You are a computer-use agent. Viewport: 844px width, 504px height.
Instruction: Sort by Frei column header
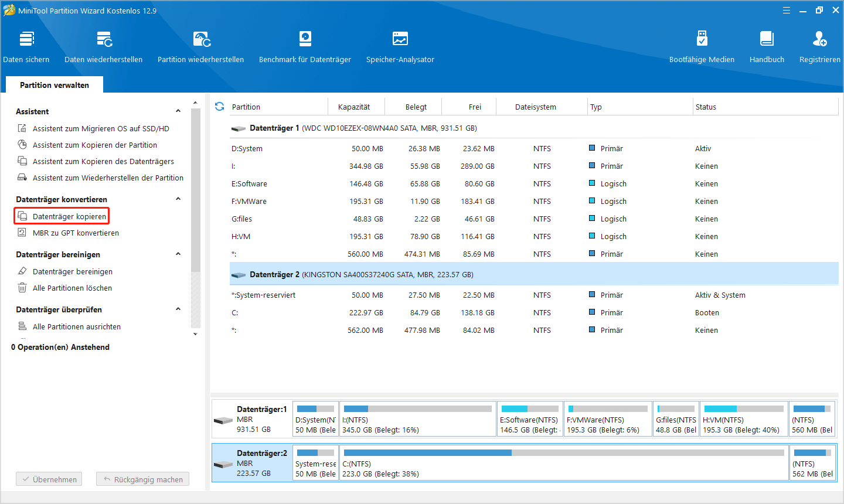coord(469,107)
